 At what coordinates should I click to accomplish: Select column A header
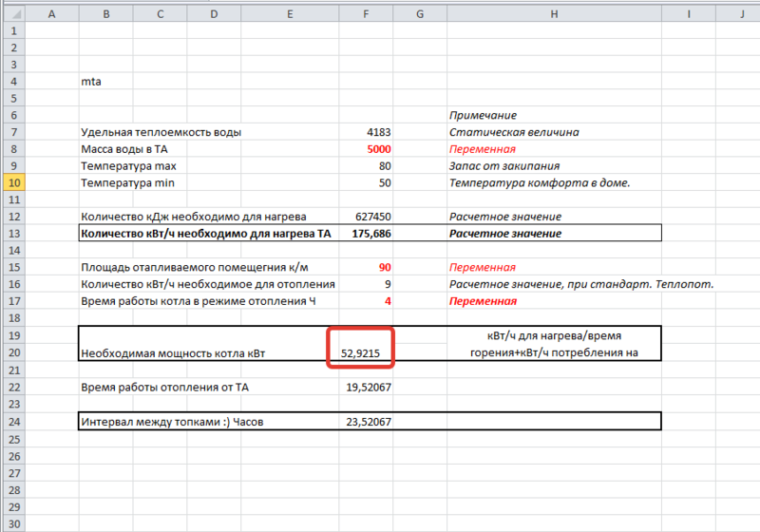[x=50, y=12]
